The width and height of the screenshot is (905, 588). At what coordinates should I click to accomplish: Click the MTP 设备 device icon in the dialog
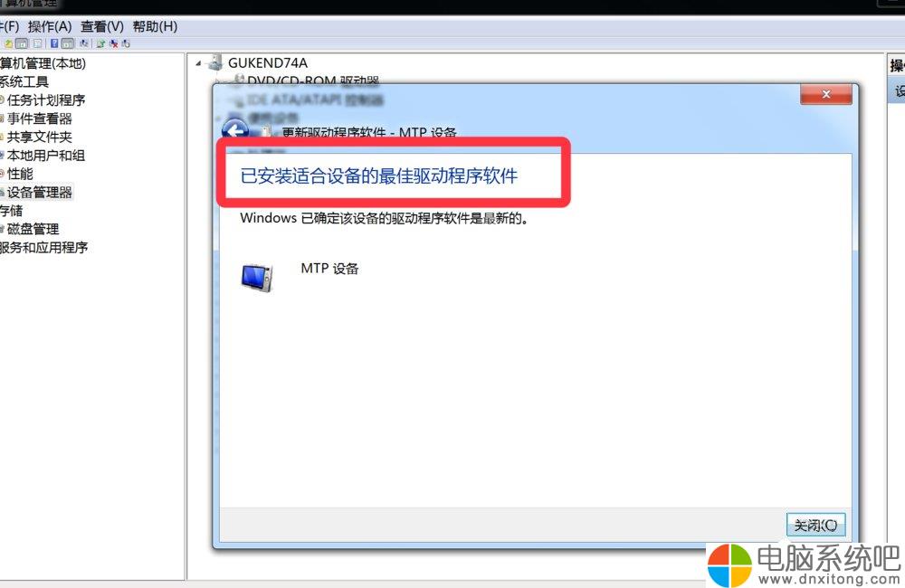(x=257, y=278)
